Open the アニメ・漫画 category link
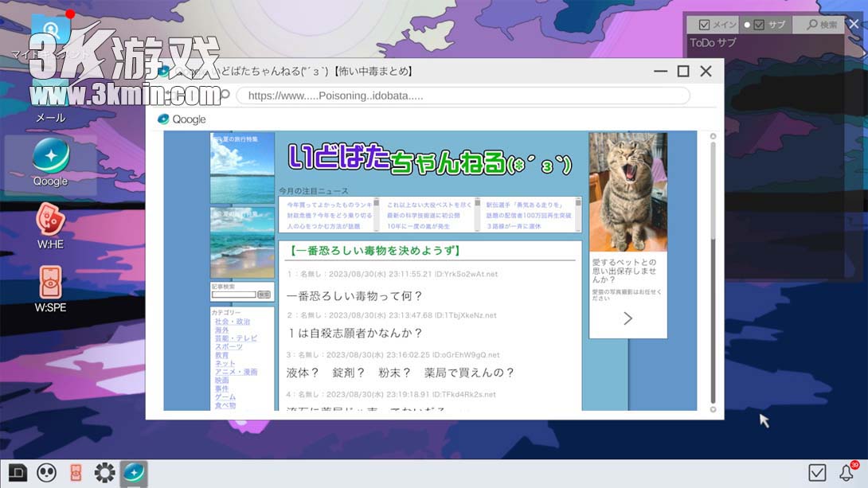Image resolution: width=868 pixels, height=488 pixels. tap(236, 372)
